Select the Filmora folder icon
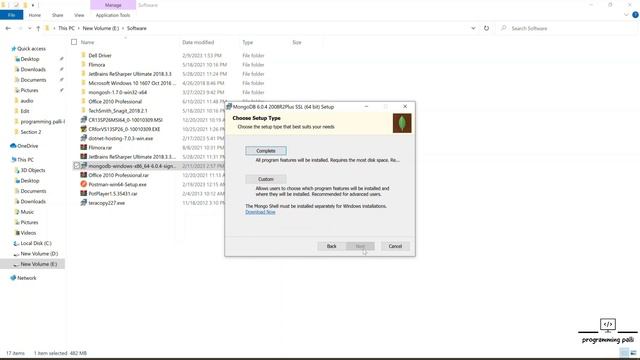 84,64
